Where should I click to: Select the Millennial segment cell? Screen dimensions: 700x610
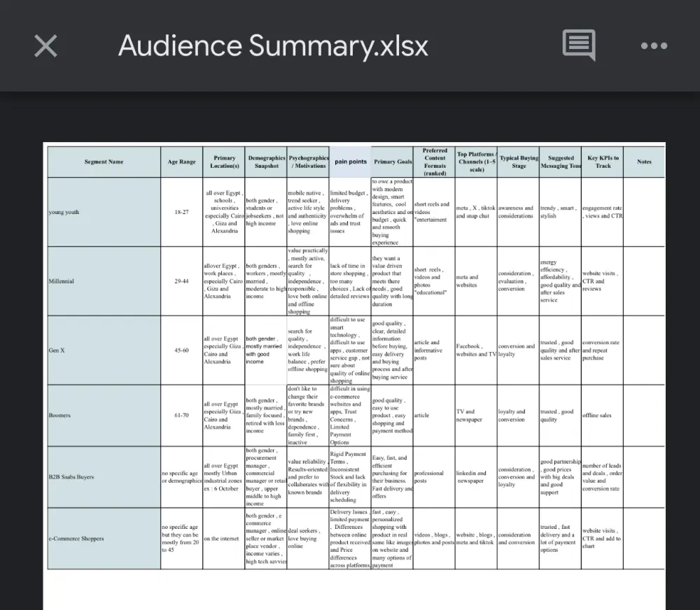(104, 281)
